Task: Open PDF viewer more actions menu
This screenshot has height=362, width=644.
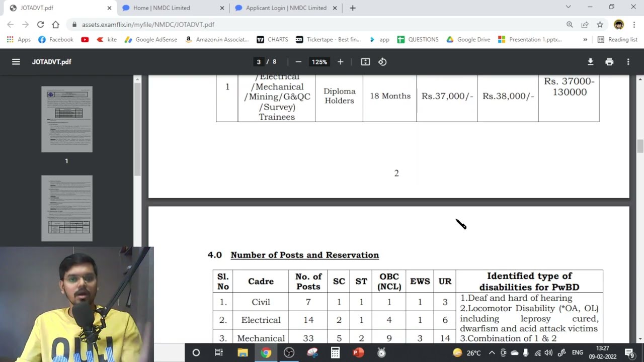Action: click(628, 62)
